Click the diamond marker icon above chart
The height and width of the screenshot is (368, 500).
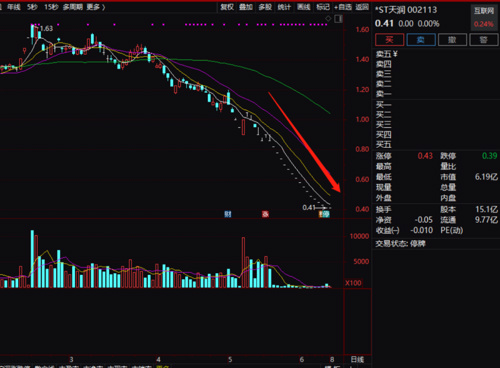coord(328,19)
